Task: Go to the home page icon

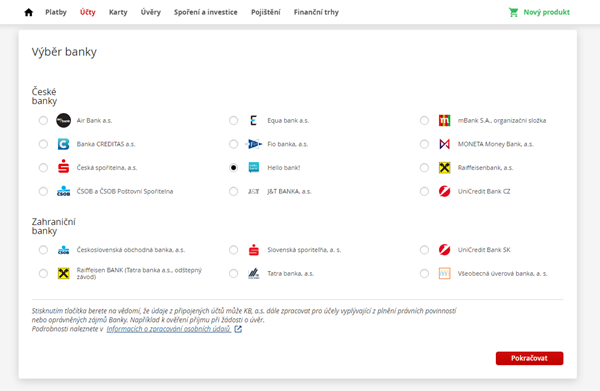Action: click(29, 12)
